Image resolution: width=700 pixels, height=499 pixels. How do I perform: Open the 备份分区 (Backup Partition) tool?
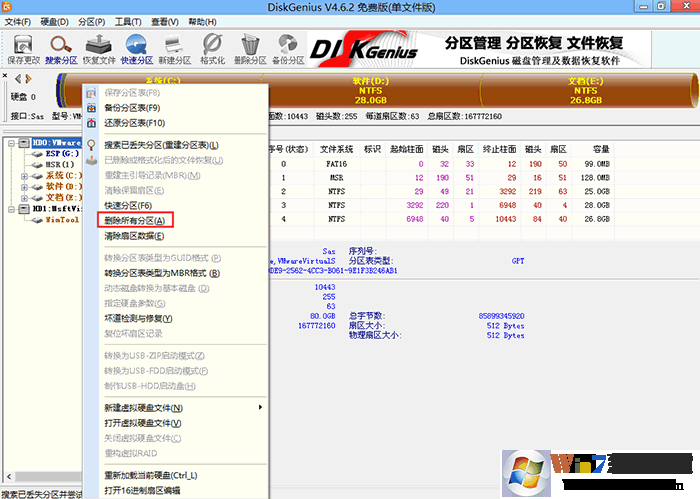tap(288, 49)
